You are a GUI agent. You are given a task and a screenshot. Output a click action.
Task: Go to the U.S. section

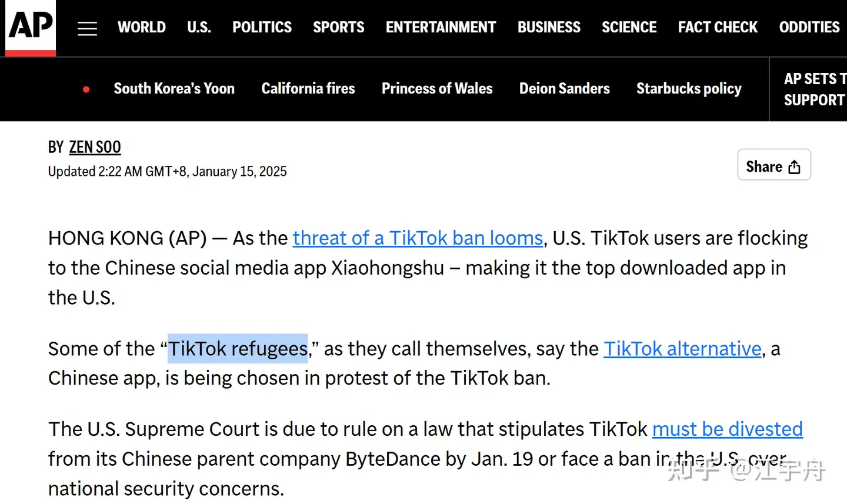[x=199, y=28]
